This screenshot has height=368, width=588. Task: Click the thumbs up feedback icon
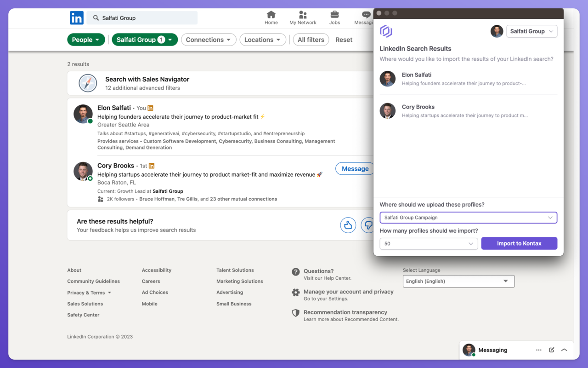[x=348, y=225]
